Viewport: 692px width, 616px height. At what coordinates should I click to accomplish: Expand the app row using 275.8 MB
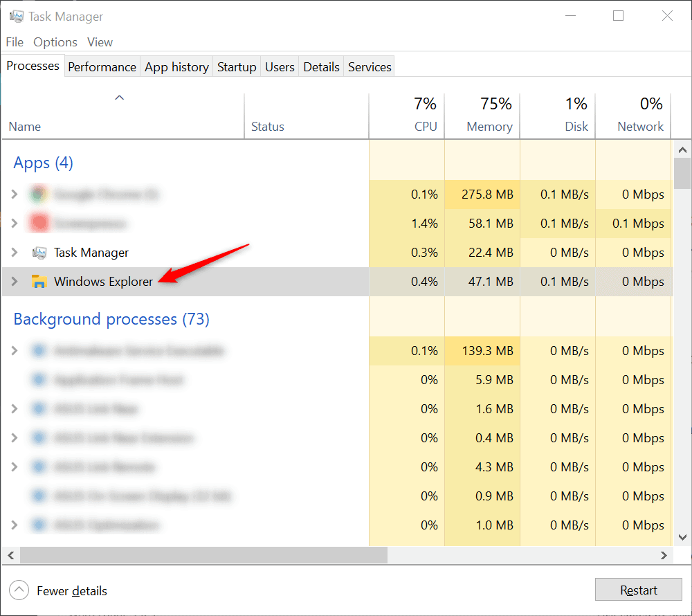(x=14, y=194)
